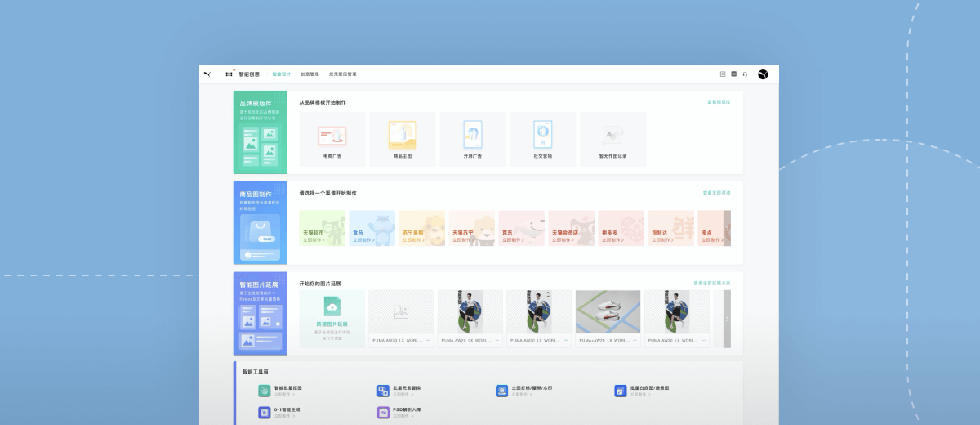Click the 智能批量抠图 tool icon
Screen dimensions: 980x425
click(265, 391)
